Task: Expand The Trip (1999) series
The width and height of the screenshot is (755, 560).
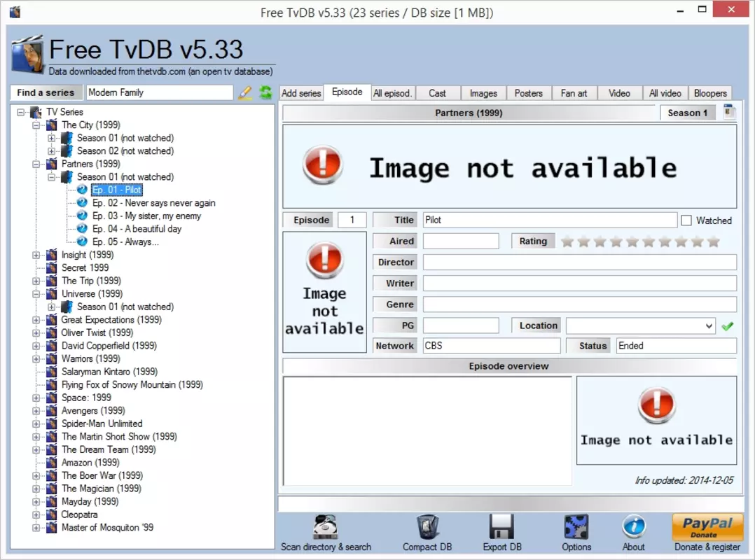Action: point(36,281)
